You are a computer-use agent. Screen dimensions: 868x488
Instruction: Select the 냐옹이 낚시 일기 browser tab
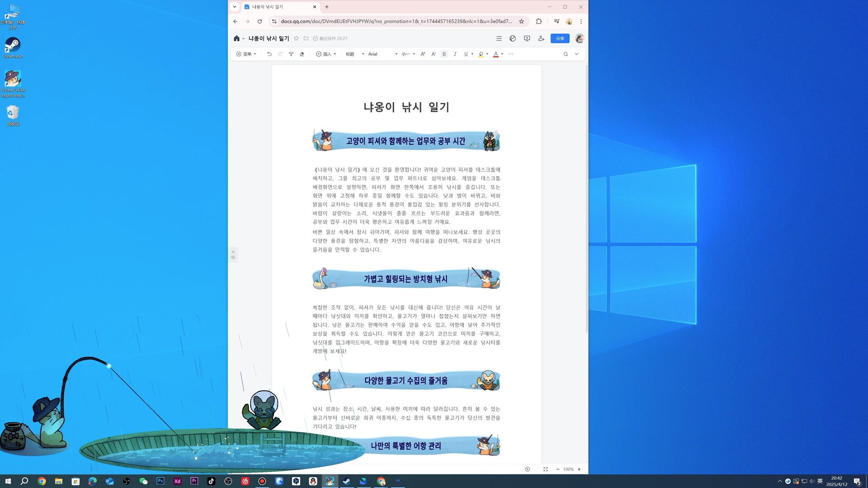point(280,7)
